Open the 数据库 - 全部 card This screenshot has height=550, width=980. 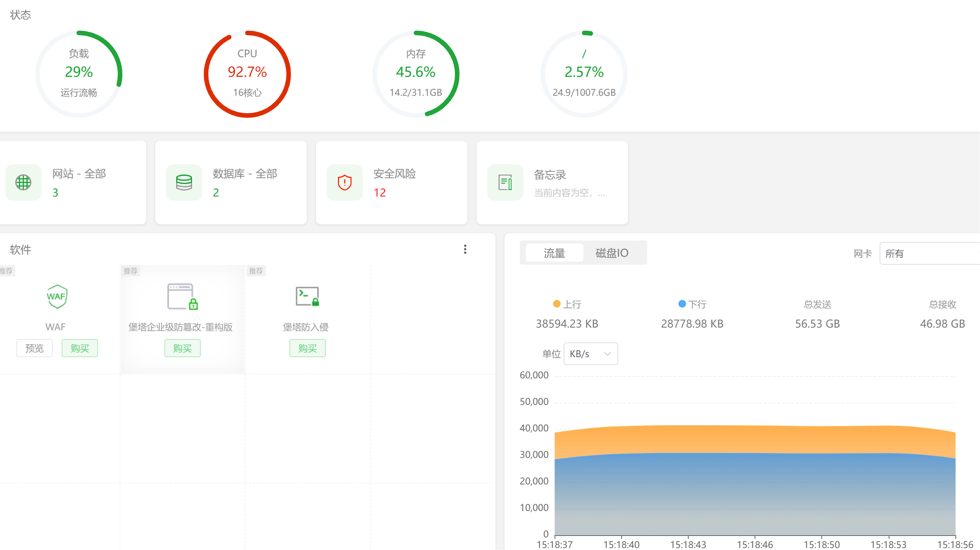(231, 182)
